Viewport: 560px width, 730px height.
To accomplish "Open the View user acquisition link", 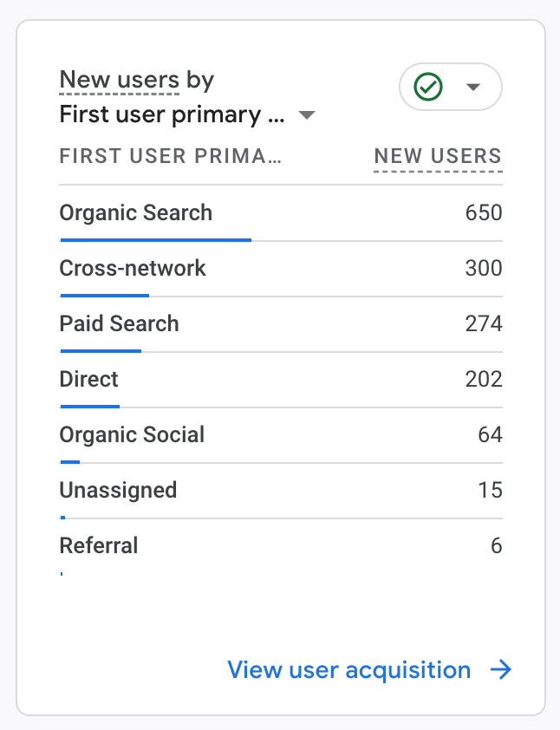I will click(x=348, y=669).
